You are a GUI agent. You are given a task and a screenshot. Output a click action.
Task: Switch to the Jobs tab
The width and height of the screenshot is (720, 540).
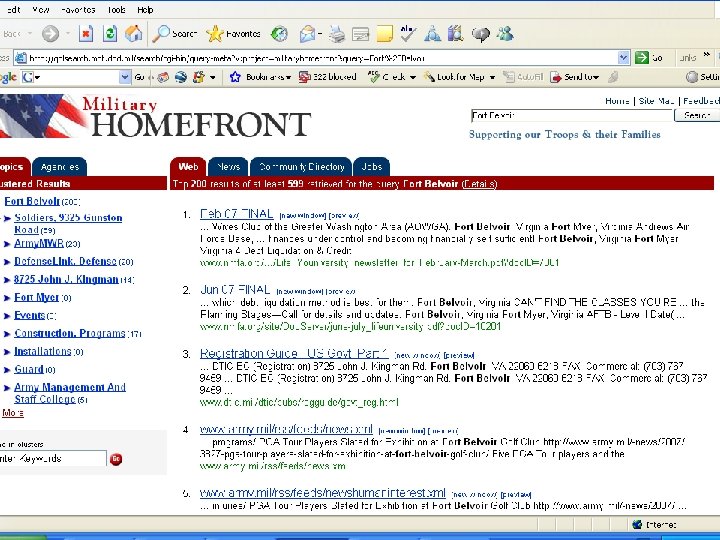pos(371,167)
